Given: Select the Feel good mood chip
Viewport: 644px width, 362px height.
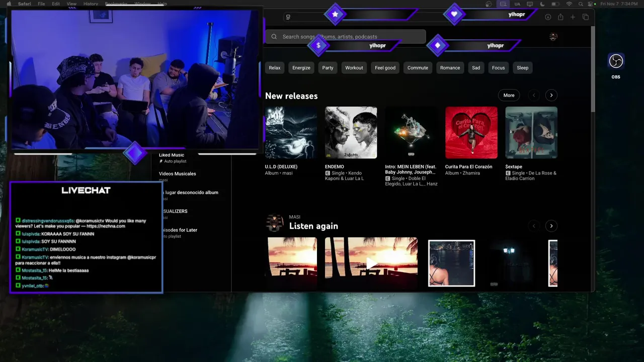Looking at the screenshot, I should pyautogui.click(x=385, y=68).
